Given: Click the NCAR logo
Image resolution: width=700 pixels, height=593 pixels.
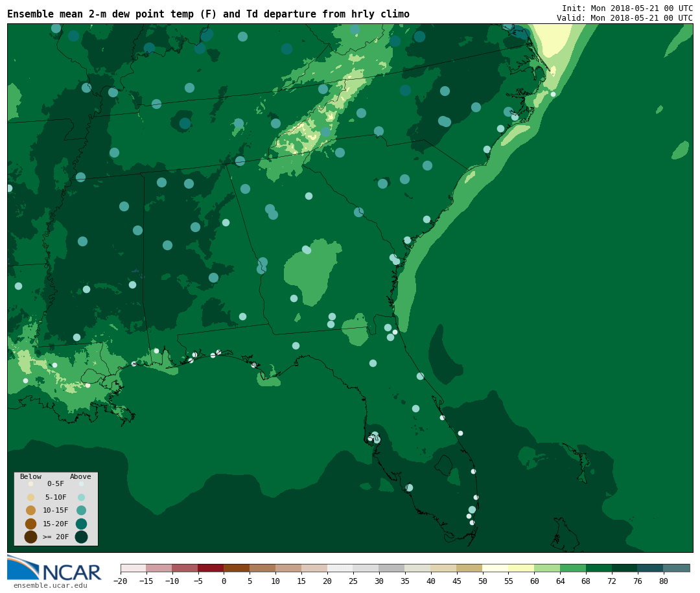Looking at the screenshot, I should point(54,568).
